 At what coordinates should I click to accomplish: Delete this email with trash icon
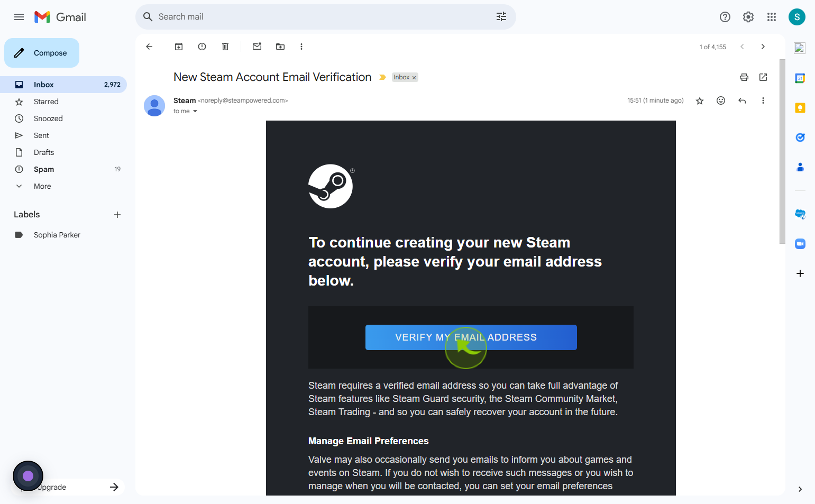[225, 47]
